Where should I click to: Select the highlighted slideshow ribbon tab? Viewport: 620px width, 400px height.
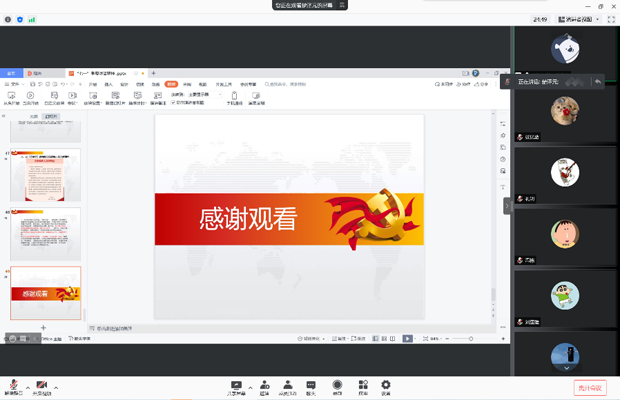(x=171, y=85)
